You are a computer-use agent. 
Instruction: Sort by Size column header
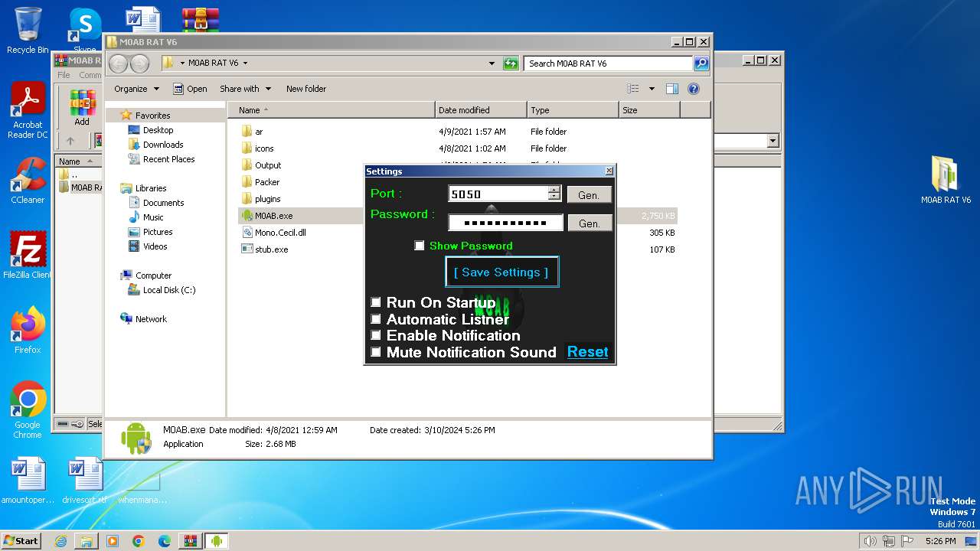(x=649, y=110)
